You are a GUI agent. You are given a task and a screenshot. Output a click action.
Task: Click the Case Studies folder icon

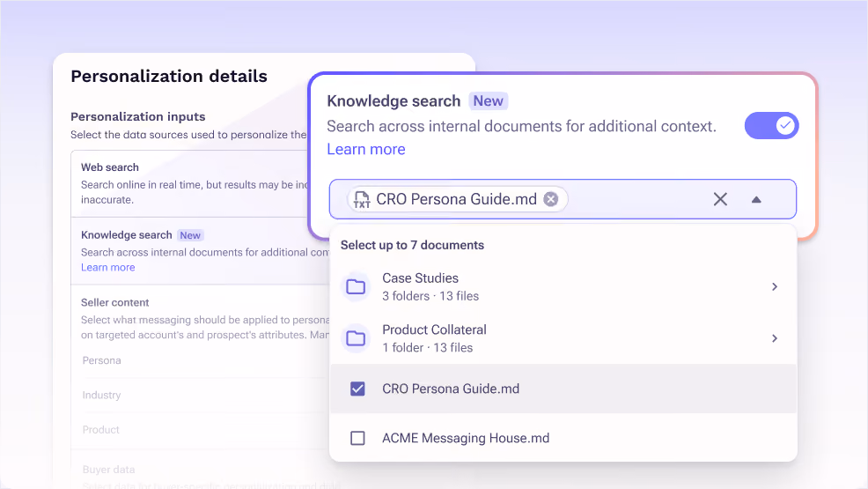tap(356, 287)
